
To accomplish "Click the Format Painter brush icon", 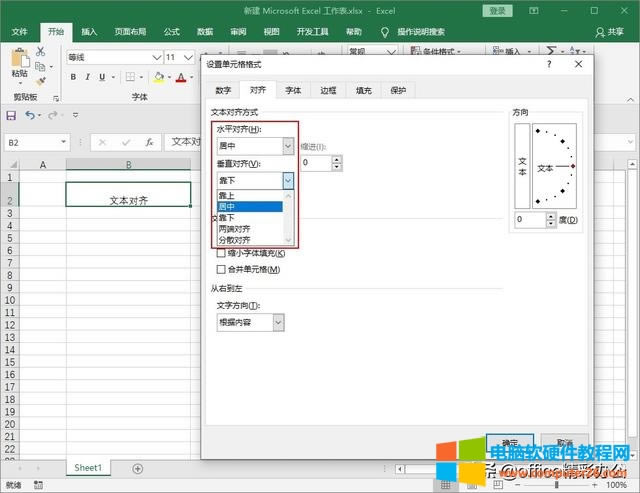I will coord(40,82).
